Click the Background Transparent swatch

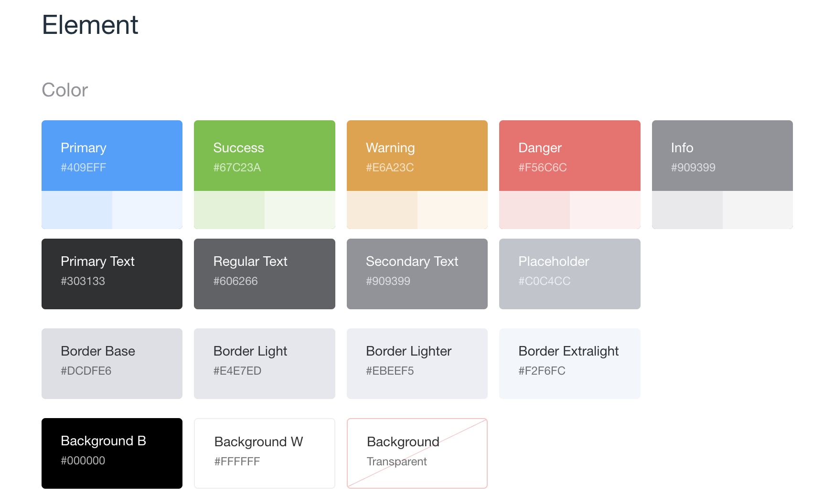coord(417,453)
